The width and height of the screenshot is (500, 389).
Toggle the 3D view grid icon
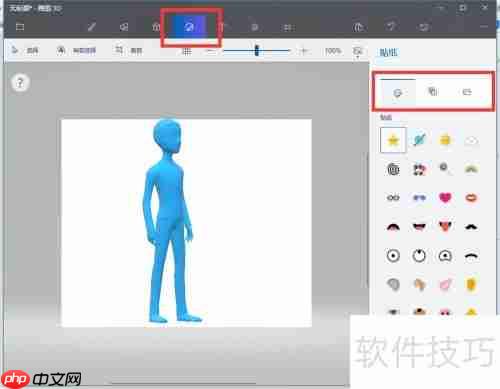point(187,51)
